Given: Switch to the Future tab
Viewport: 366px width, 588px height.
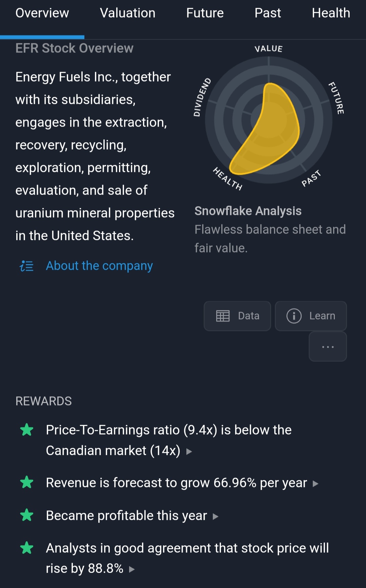Looking at the screenshot, I should tap(205, 13).
